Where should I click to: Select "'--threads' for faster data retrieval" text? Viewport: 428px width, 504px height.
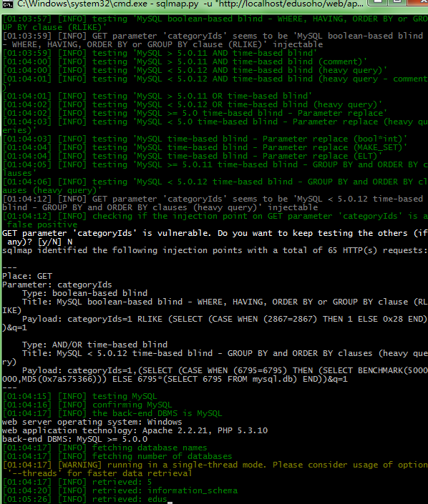(99, 473)
